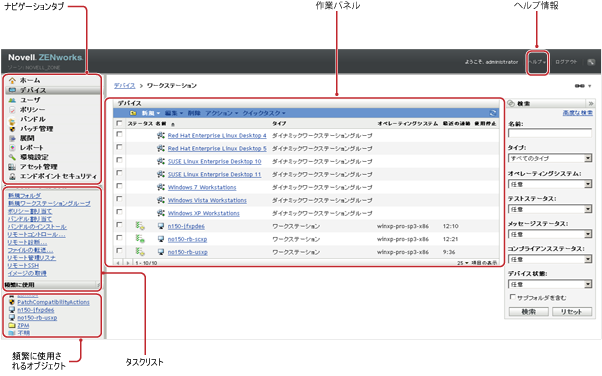Viewport: 602px width, 376px height.
Task: Open the メッセージステータス dropdown
Action: (550, 234)
